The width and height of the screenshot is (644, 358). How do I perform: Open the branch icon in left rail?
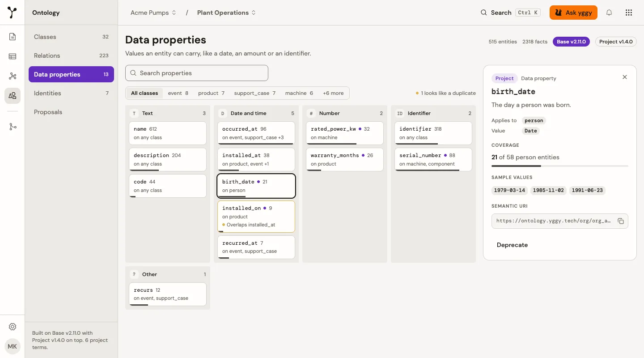(x=13, y=127)
